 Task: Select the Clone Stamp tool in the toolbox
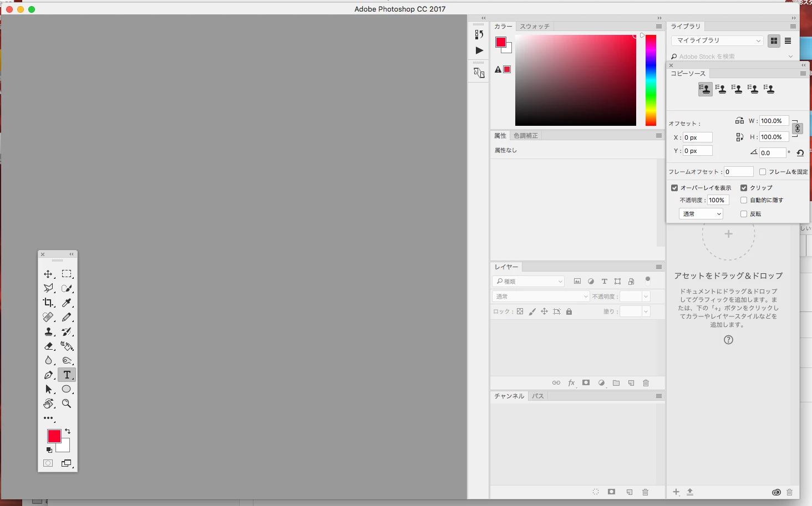[x=48, y=331]
